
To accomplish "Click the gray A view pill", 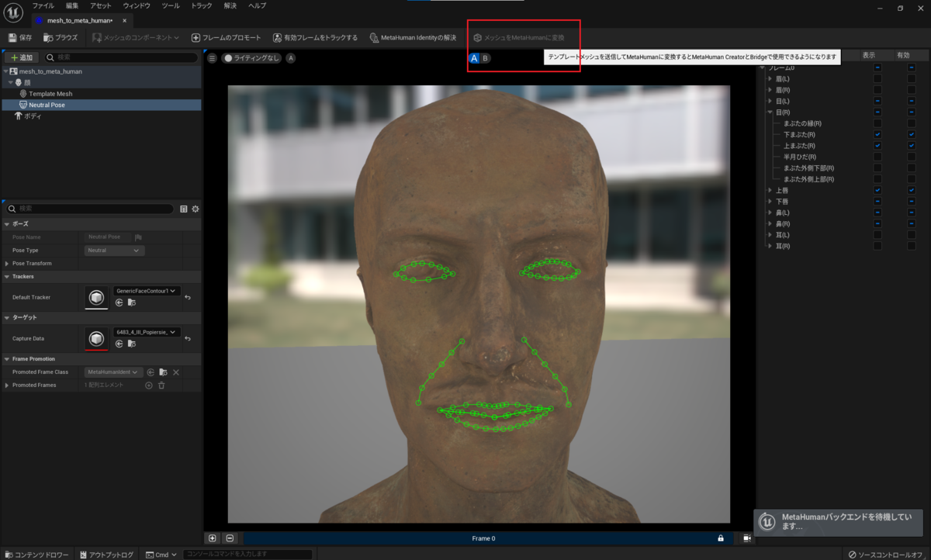I will [x=290, y=58].
